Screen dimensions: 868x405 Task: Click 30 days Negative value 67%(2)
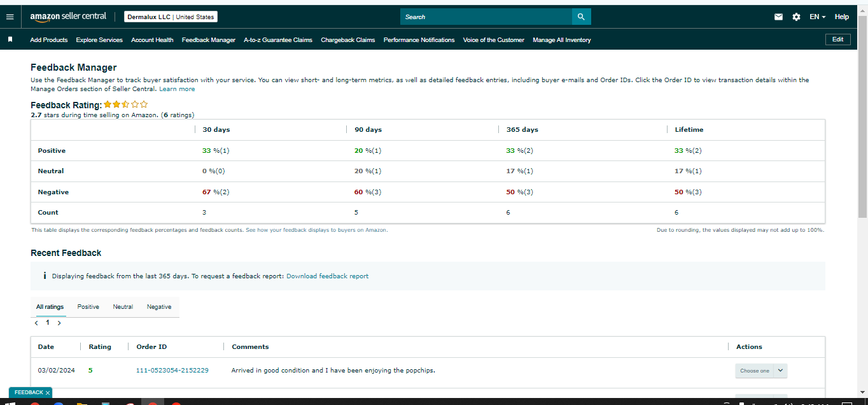click(x=216, y=192)
